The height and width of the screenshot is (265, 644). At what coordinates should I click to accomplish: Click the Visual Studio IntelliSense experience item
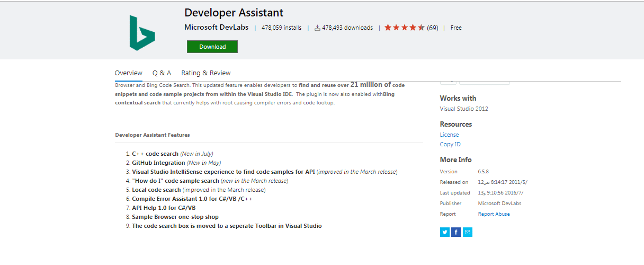click(265, 172)
